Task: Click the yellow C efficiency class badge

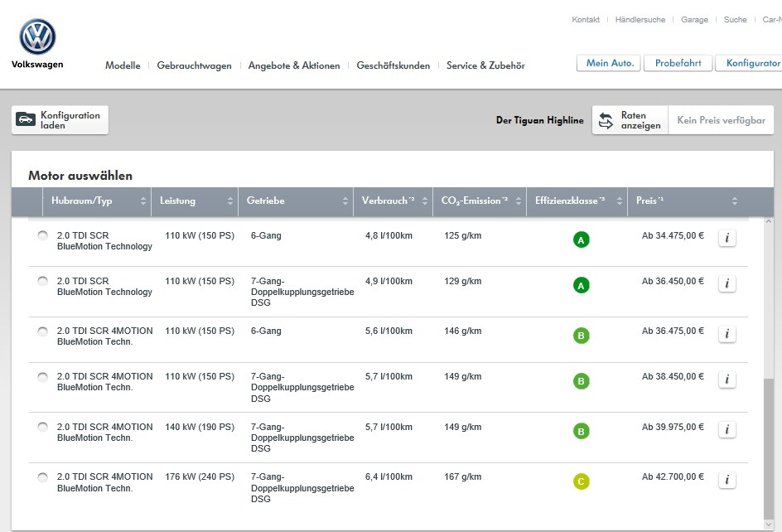Action: click(x=582, y=481)
